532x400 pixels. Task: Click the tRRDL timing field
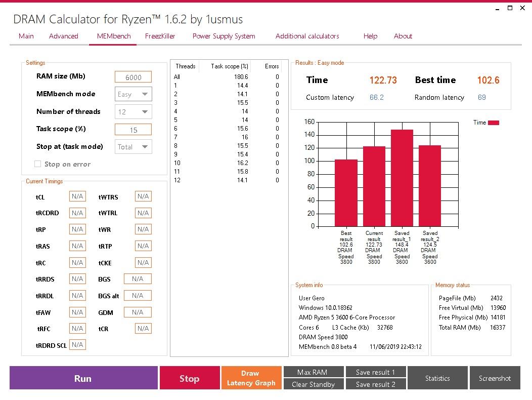pos(77,296)
